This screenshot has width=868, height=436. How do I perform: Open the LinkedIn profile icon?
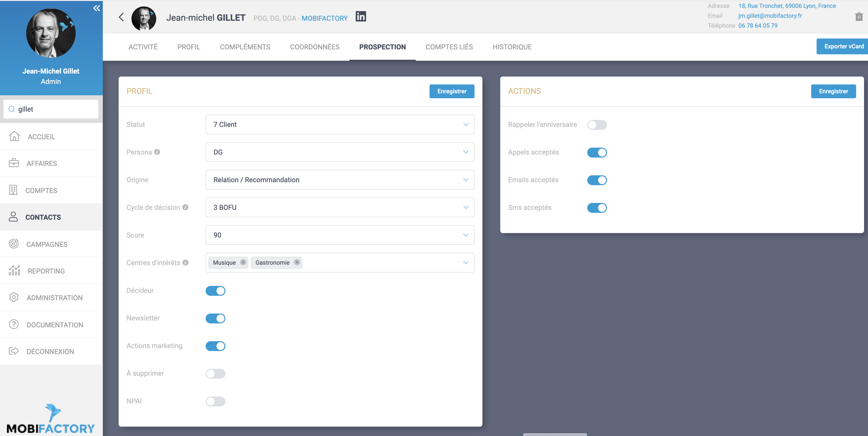(361, 17)
